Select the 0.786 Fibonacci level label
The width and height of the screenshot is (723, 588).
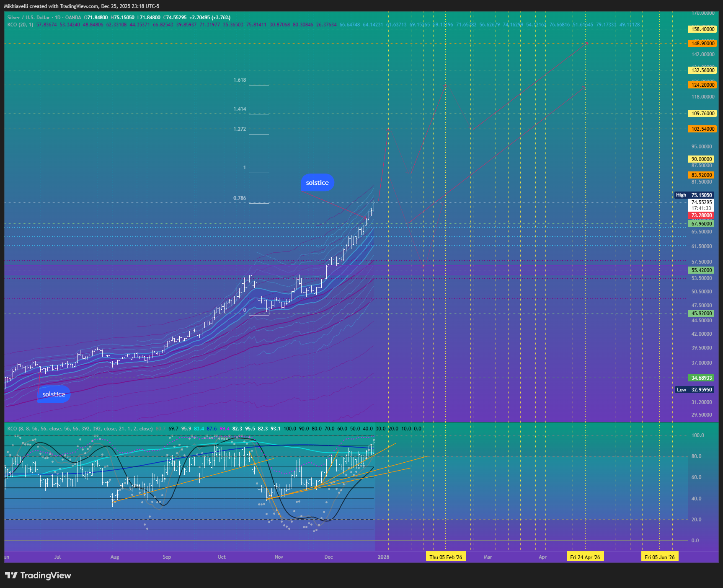tap(240, 198)
